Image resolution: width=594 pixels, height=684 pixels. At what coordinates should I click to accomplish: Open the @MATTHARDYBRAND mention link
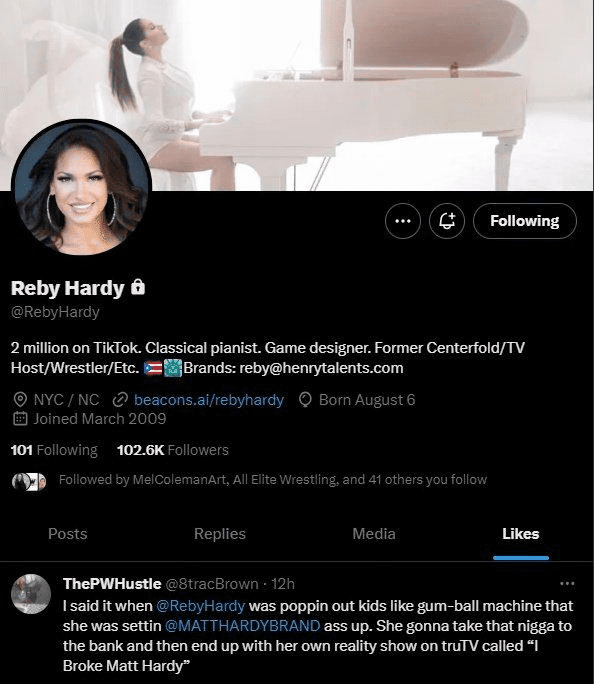(x=242, y=626)
